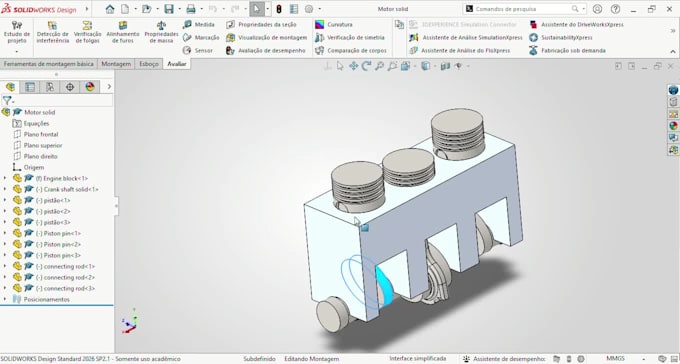Open SustainabilityXpress

(x=561, y=38)
